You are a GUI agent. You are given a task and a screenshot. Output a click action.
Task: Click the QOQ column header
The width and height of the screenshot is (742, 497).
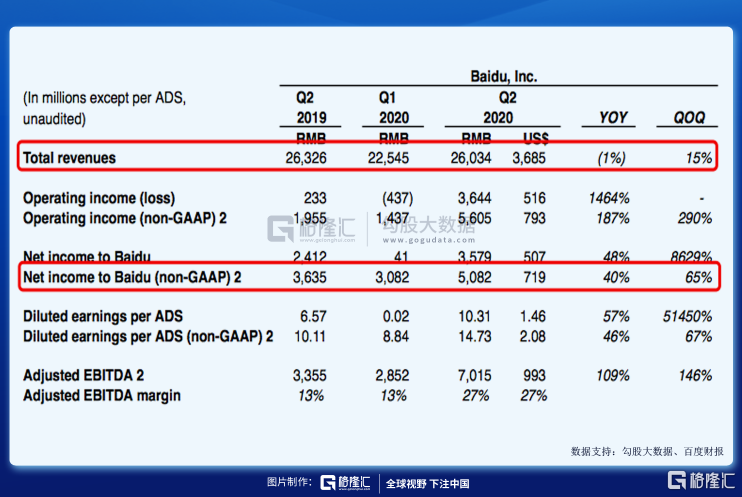pos(687,118)
